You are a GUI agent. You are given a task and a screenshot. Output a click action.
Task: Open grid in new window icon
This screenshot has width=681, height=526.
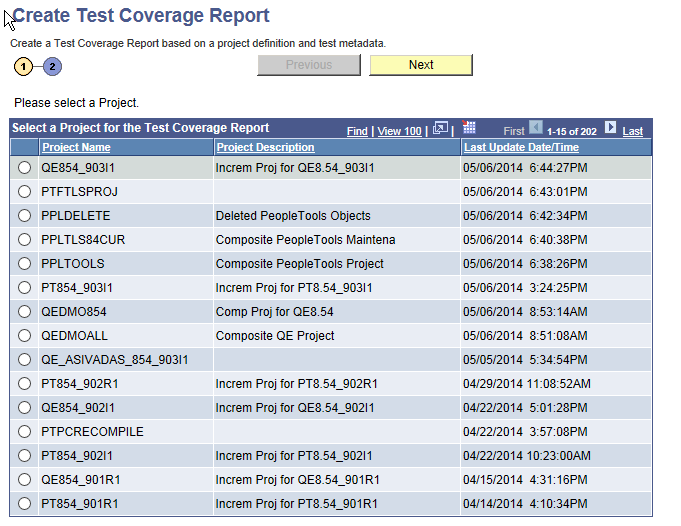[x=440, y=128]
